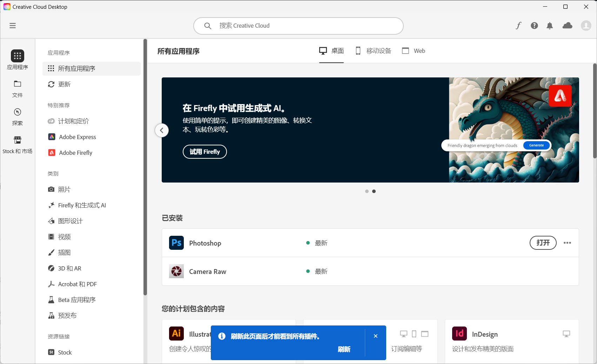
Task: Switch to Web tab
Action: pos(414,51)
